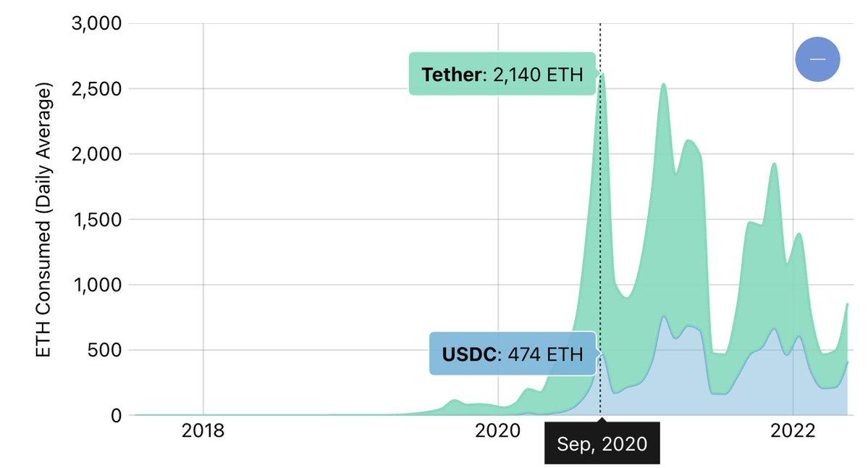
Task: Click the 3,000 y-axis value
Action: coord(98,24)
